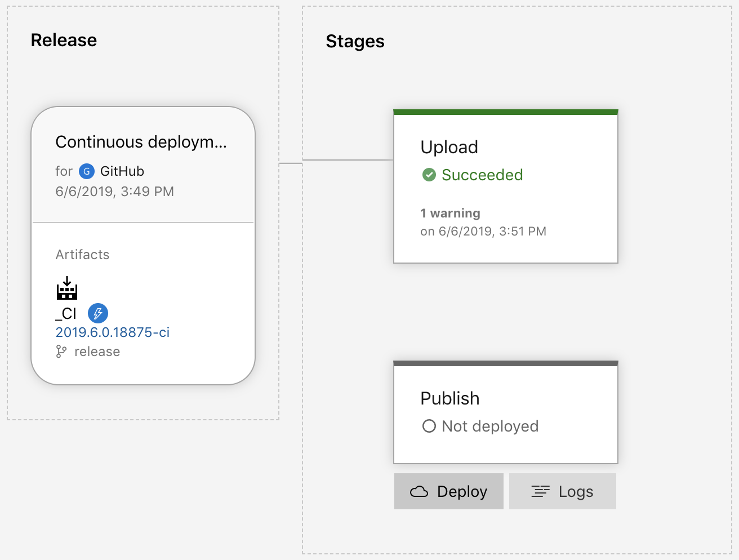Click the cloud icon on the Deploy button
This screenshot has height=560, width=739.
419,491
